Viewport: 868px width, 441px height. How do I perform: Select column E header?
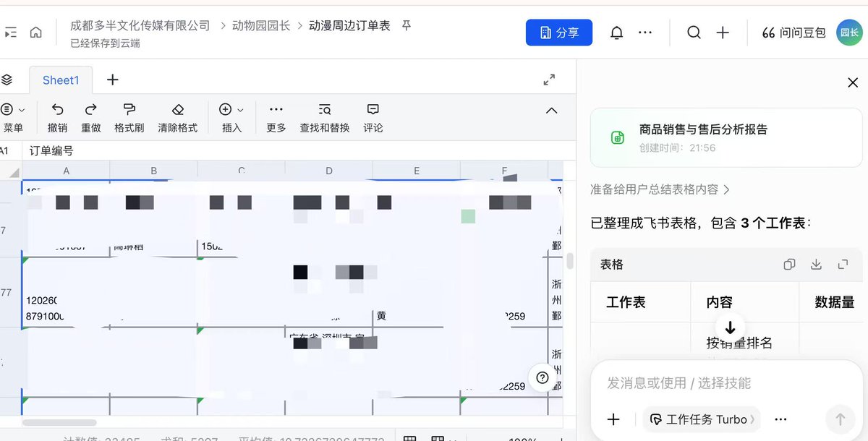click(417, 171)
